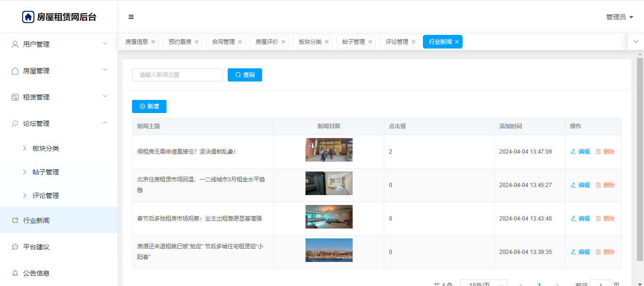Click the house logo icon in header

click(x=28, y=17)
